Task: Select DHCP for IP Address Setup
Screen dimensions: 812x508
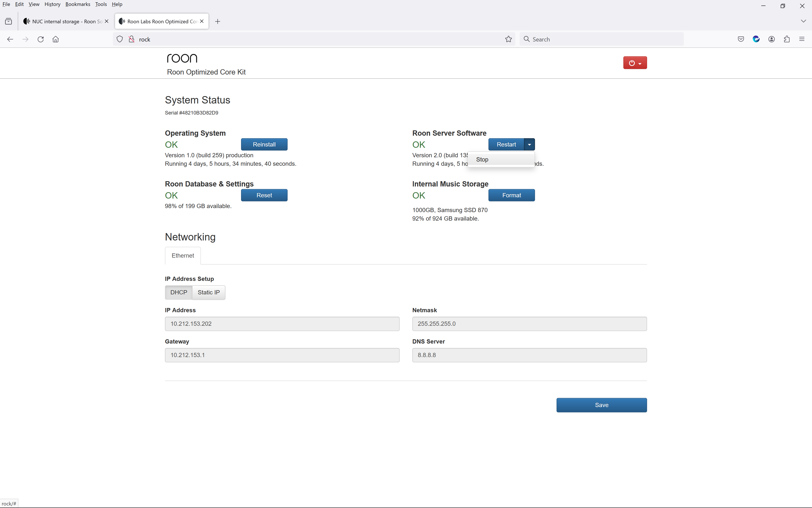Action: tap(178, 292)
